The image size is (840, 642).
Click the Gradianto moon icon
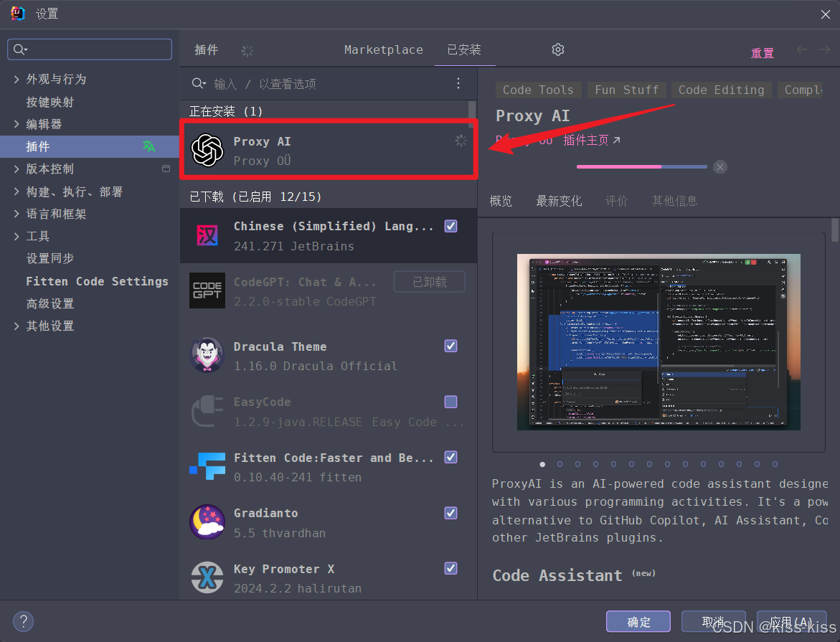[207, 521]
